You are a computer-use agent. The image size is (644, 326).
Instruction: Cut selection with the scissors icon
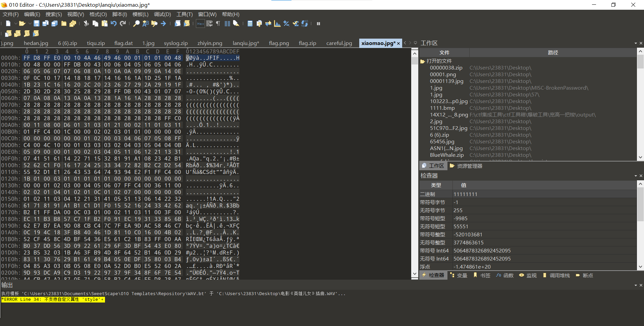86,24
